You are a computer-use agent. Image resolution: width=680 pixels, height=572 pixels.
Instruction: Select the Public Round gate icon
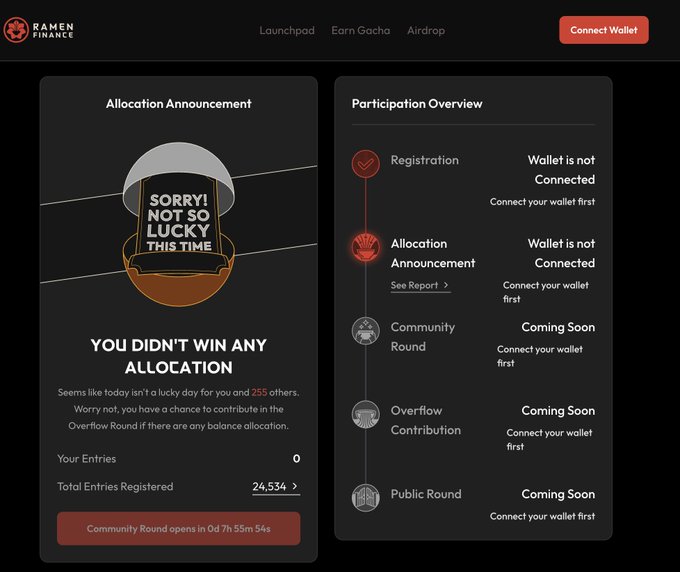(x=366, y=498)
